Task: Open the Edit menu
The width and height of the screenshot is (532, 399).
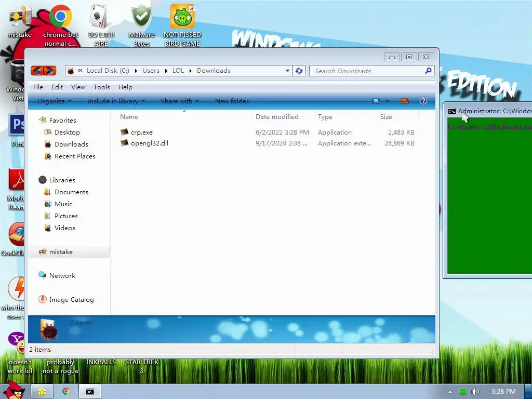Action: 57,87
